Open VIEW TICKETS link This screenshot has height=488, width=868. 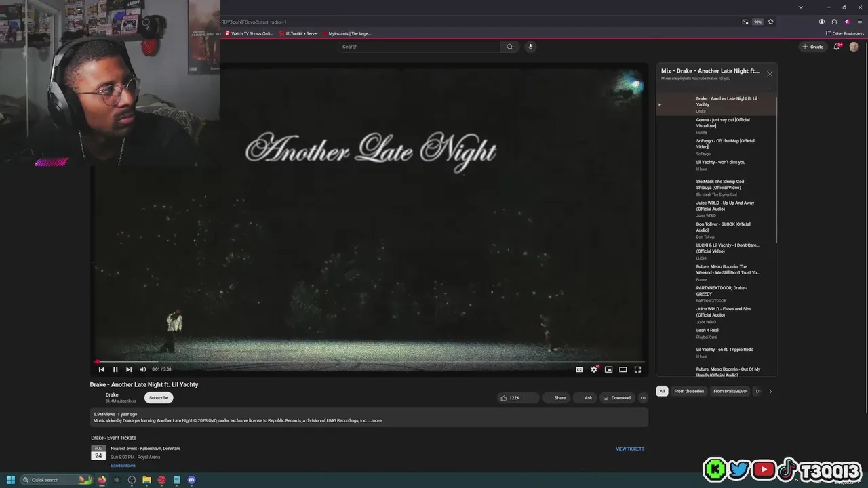pyautogui.click(x=630, y=449)
